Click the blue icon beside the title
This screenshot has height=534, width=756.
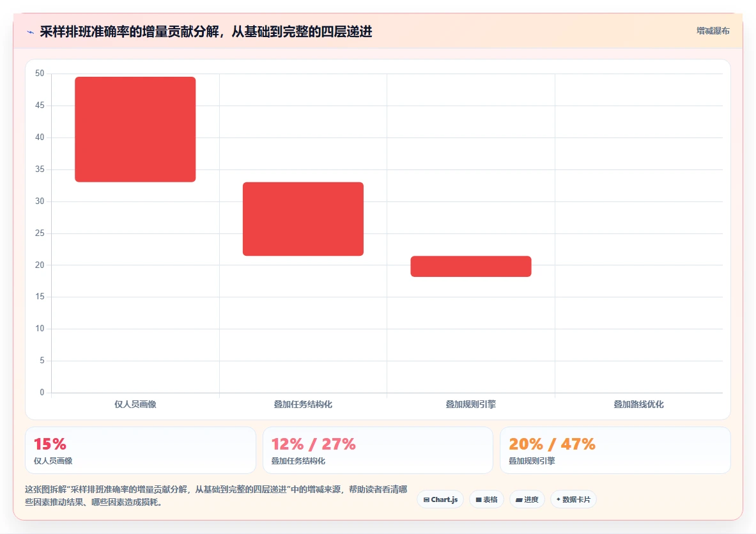(31, 33)
